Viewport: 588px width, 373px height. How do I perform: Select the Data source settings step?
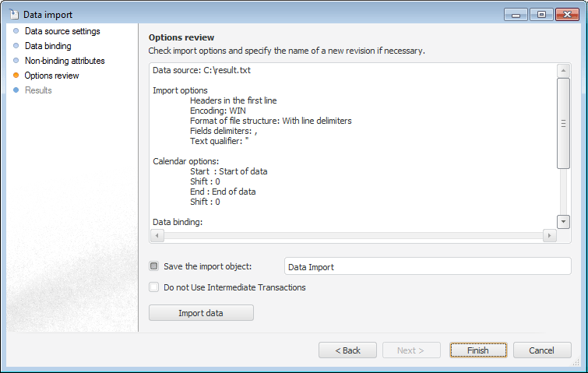pyautogui.click(x=62, y=31)
